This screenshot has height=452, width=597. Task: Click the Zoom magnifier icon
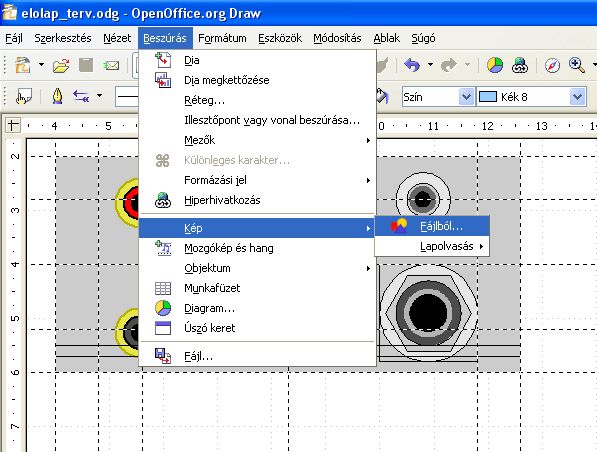(x=576, y=65)
